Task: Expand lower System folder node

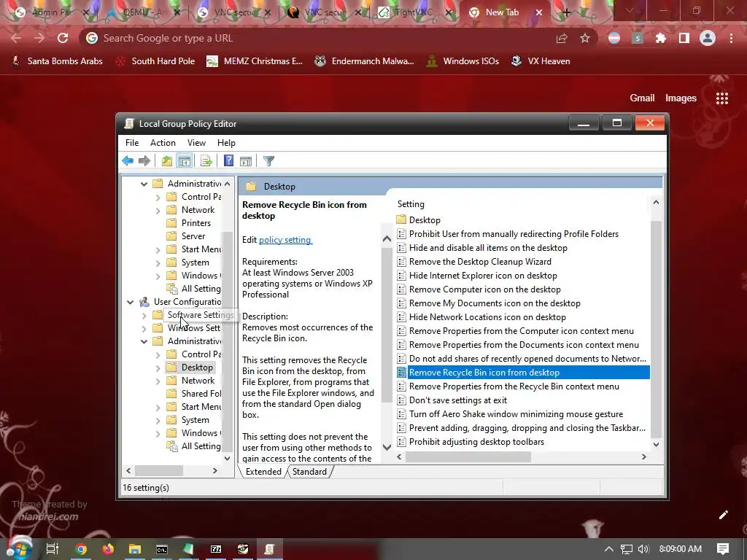Action: [x=158, y=420]
